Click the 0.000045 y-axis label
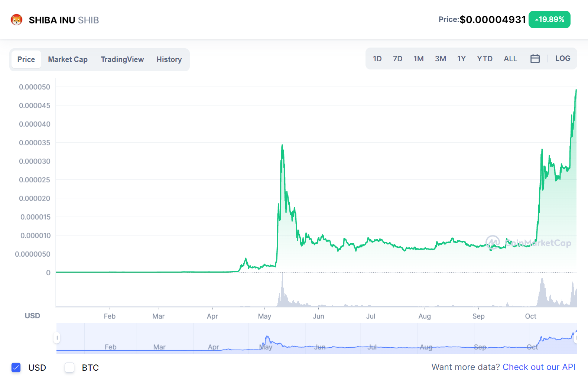Viewport: 588px width, 380px height. tap(35, 105)
